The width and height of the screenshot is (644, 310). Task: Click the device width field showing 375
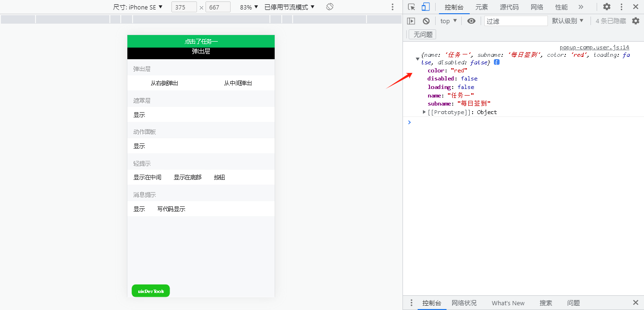click(184, 7)
